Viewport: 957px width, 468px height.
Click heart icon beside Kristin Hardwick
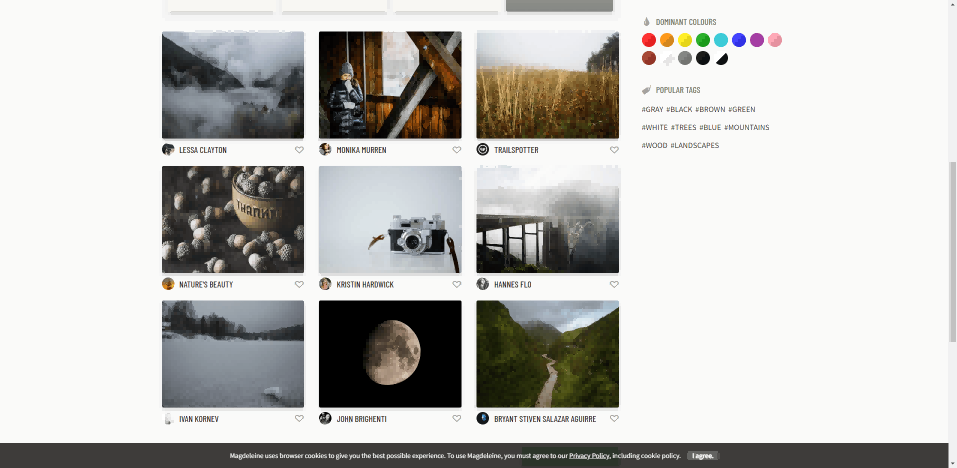tap(457, 284)
